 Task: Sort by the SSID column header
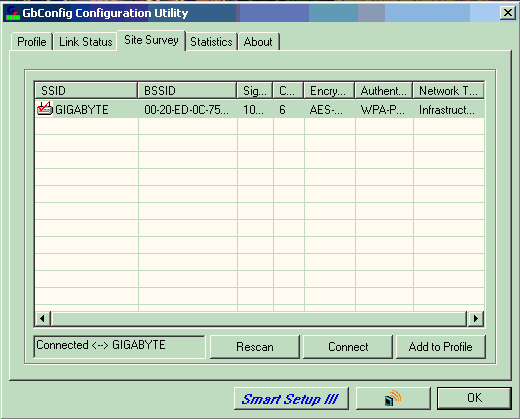coord(86,90)
